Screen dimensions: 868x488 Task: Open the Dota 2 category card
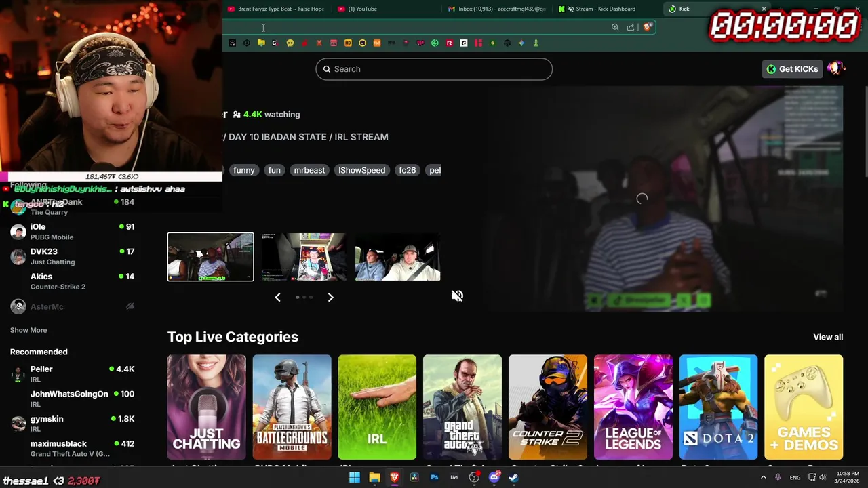pyautogui.click(x=719, y=407)
